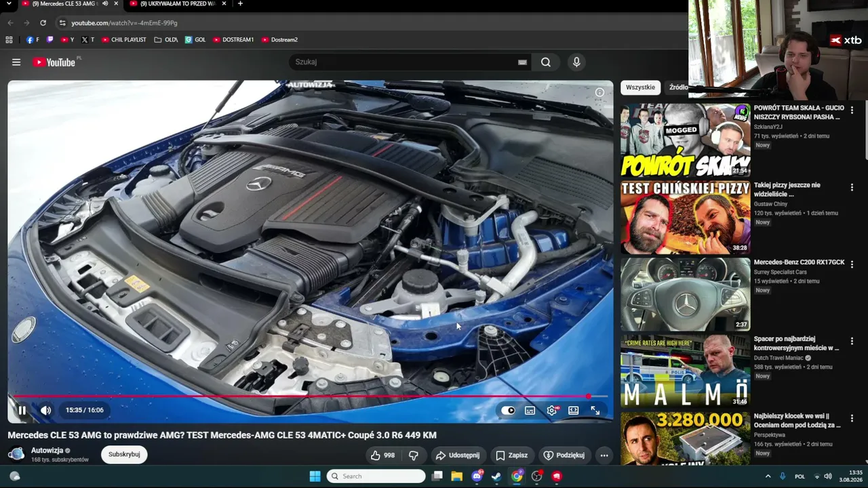This screenshot has width=868, height=488.
Task: Open Discord from the taskbar
Action: [477, 476]
